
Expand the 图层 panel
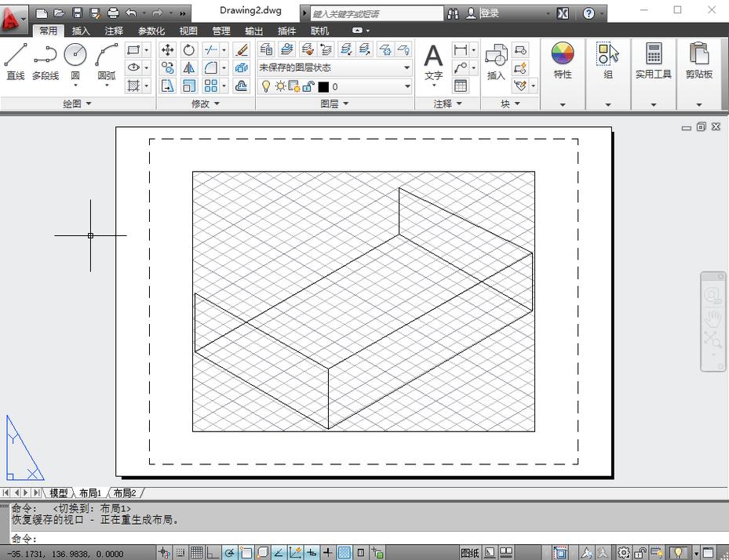(334, 104)
